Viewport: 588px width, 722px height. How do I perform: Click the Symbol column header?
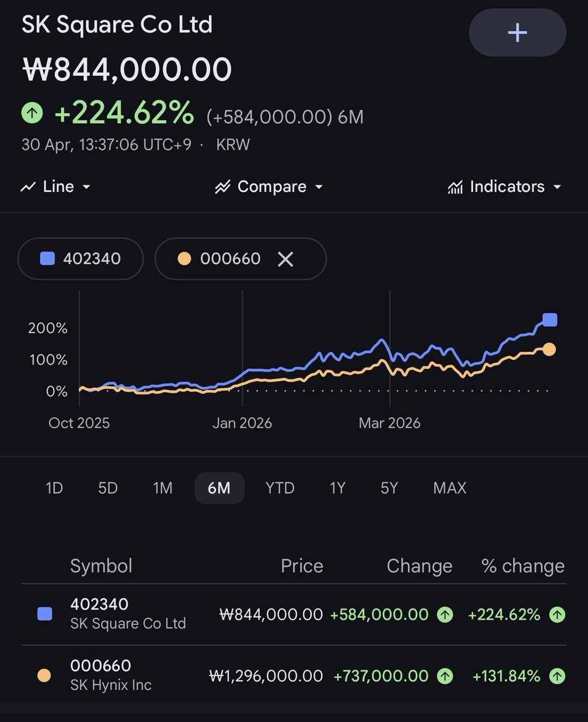(x=101, y=566)
